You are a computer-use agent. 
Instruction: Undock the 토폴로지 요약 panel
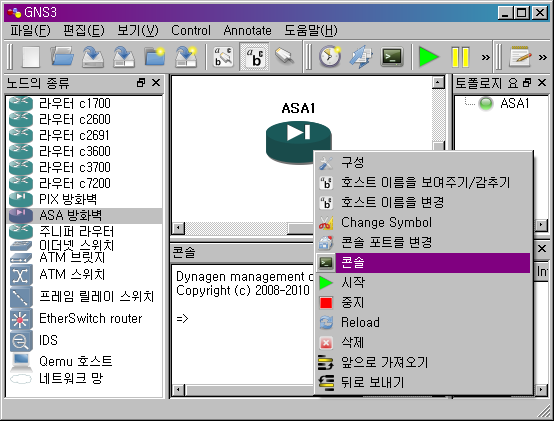click(527, 83)
